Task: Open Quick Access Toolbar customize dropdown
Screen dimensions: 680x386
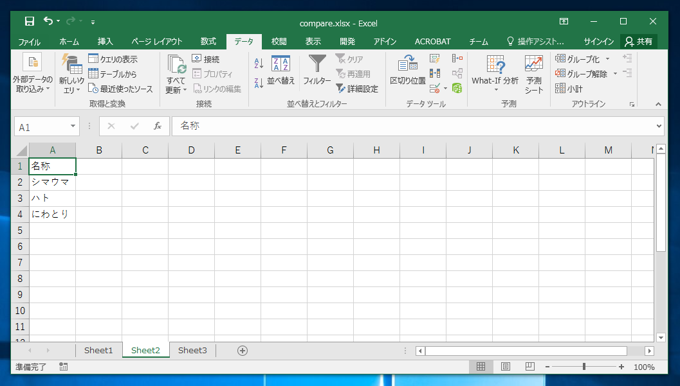Action: tap(93, 22)
